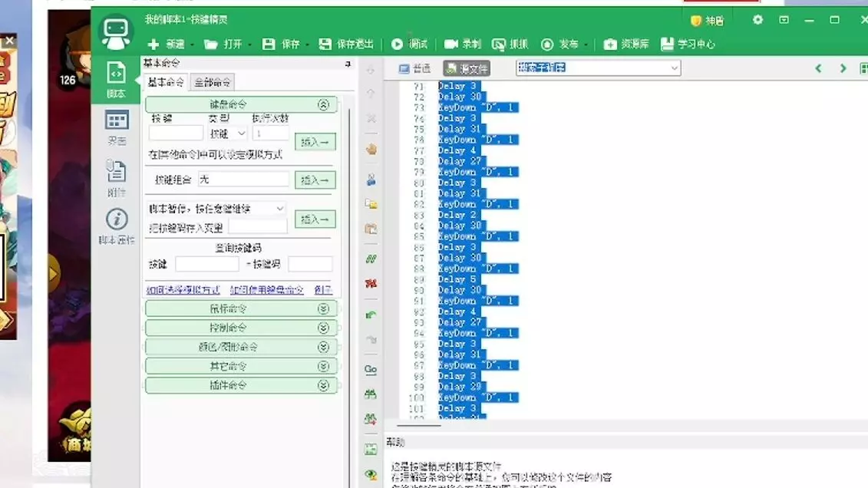Viewport: 868px width, 488px height.
Task: Focus the 把按键码存入变量 input
Action: [x=258, y=227]
